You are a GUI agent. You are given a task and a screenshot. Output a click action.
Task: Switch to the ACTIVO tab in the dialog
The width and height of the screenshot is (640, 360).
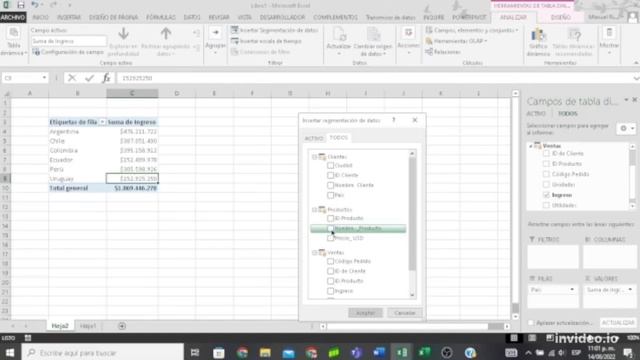pyautogui.click(x=313, y=138)
